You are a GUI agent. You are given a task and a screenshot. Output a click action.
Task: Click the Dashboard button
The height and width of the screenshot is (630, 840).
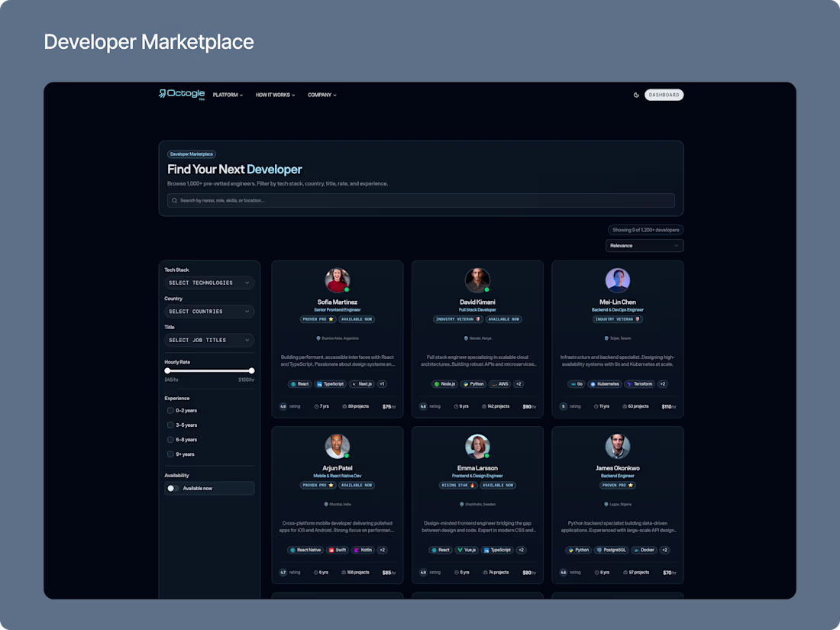[x=664, y=95]
